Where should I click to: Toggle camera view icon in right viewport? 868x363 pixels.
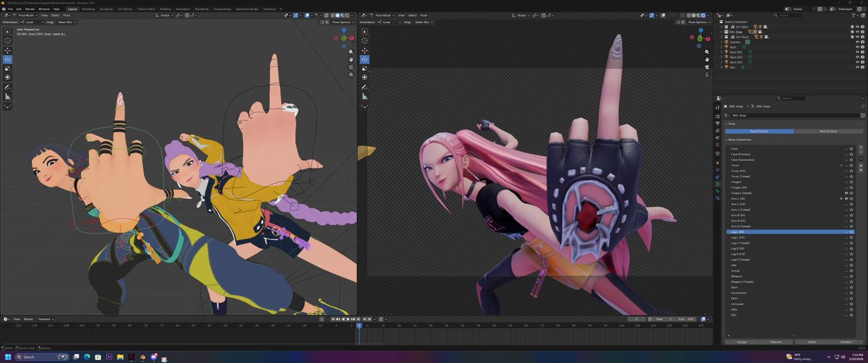coord(707,67)
